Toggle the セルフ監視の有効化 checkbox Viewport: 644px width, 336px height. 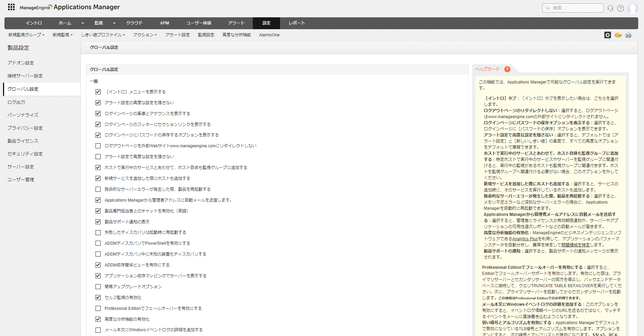(98, 298)
